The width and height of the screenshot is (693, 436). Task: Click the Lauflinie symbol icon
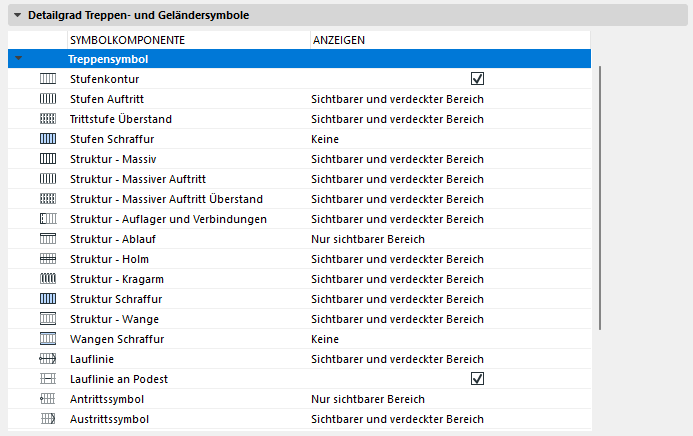coord(48,359)
